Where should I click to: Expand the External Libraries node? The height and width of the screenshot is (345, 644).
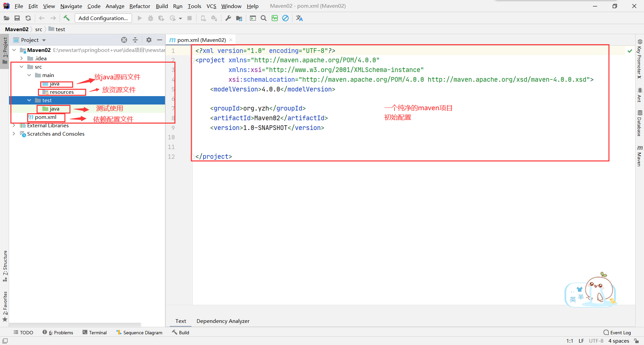coord(14,125)
